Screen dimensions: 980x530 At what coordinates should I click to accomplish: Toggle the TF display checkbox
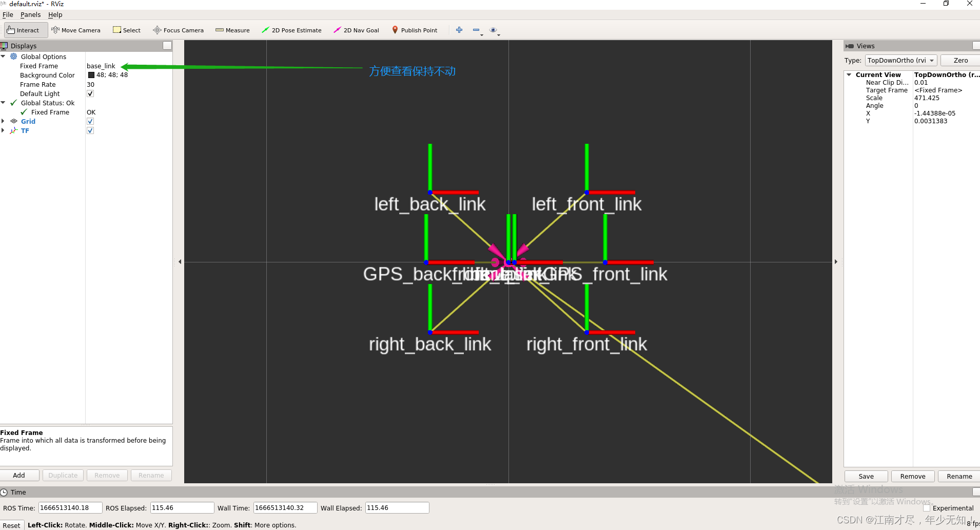tap(90, 130)
